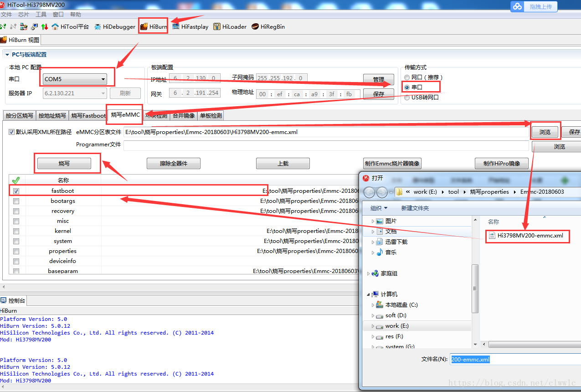Click the 擦除全器件 button
581x392 pixels.
pos(173,163)
